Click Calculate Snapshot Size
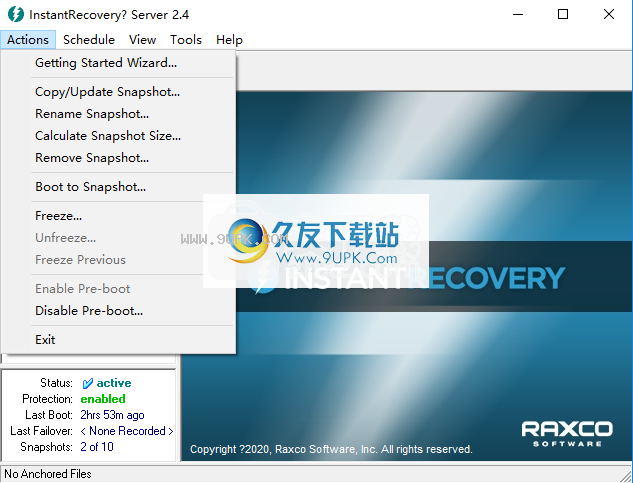 coord(118,136)
